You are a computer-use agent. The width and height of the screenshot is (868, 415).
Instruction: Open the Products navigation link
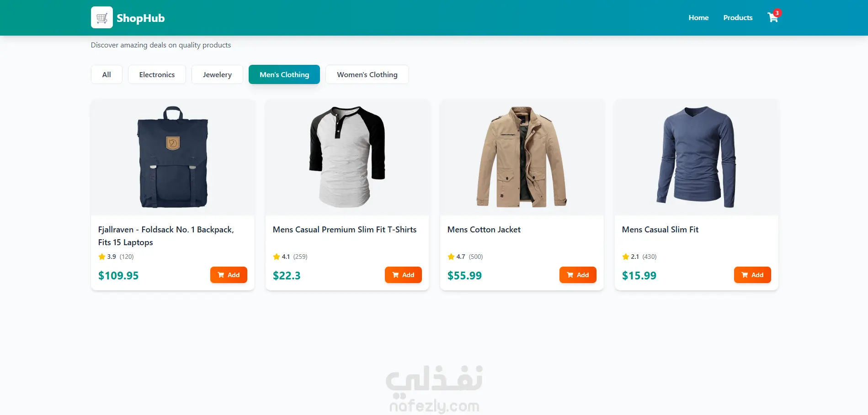coord(738,17)
